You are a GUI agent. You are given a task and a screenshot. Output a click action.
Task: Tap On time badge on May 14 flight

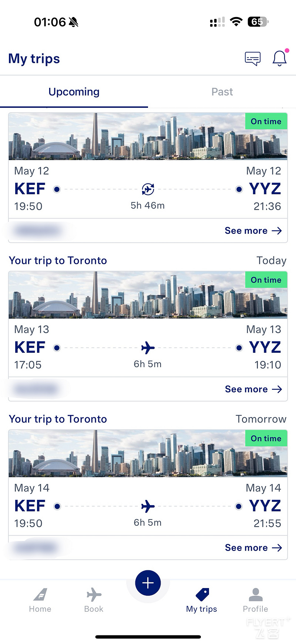point(266,438)
